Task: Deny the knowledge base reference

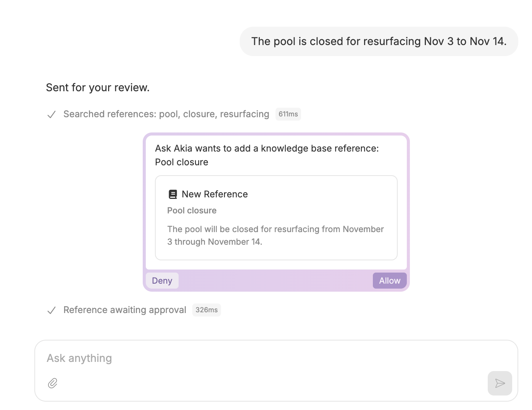Action: click(162, 281)
